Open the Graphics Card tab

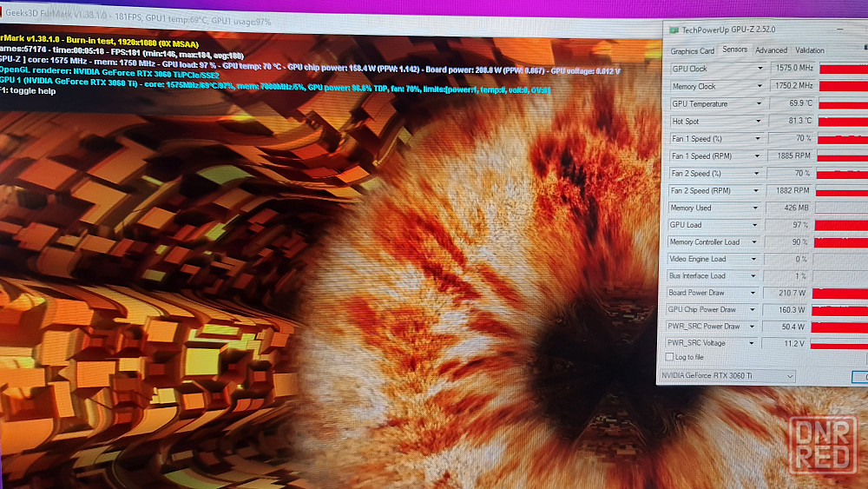click(692, 50)
